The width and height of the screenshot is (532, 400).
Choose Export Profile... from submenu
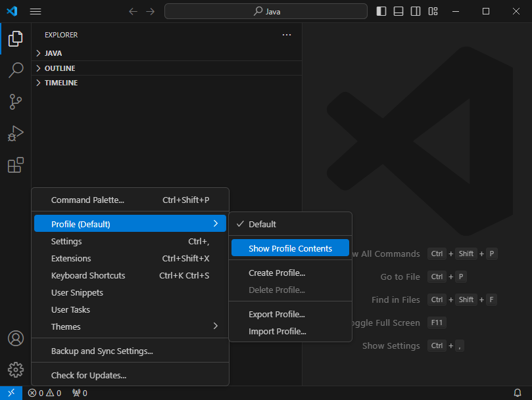291,314
